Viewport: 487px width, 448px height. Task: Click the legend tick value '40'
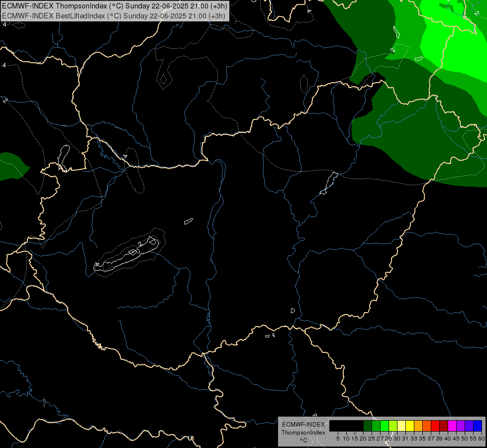click(448, 439)
